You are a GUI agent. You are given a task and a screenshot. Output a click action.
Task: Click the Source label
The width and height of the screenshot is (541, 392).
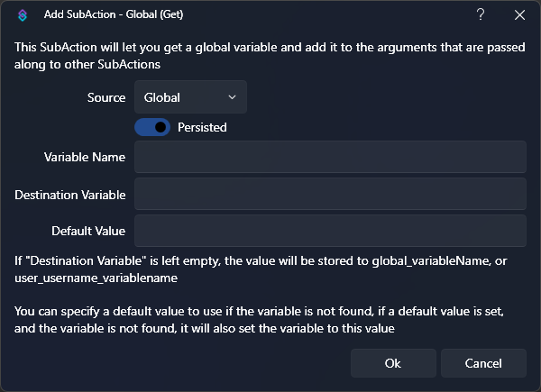pyautogui.click(x=106, y=97)
